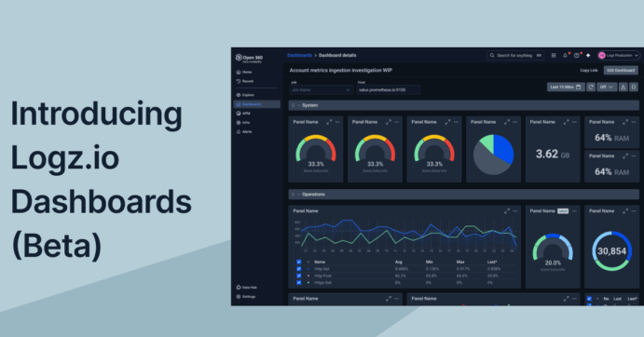
Task: Click the '30,854' donut value
Action: point(611,251)
